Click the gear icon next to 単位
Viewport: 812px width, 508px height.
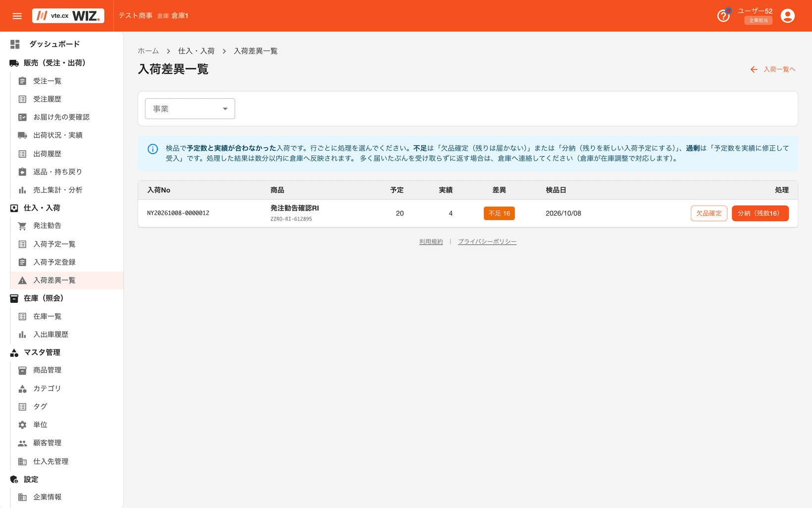point(22,425)
